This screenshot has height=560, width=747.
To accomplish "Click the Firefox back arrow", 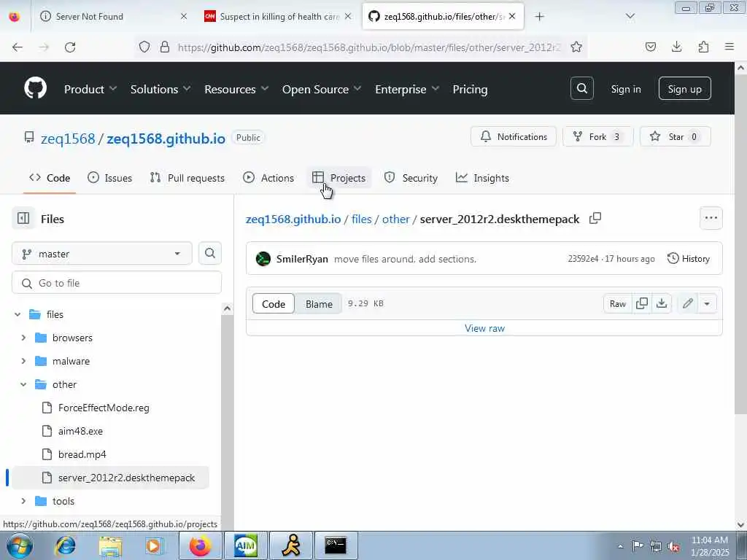I will pyautogui.click(x=18, y=47).
